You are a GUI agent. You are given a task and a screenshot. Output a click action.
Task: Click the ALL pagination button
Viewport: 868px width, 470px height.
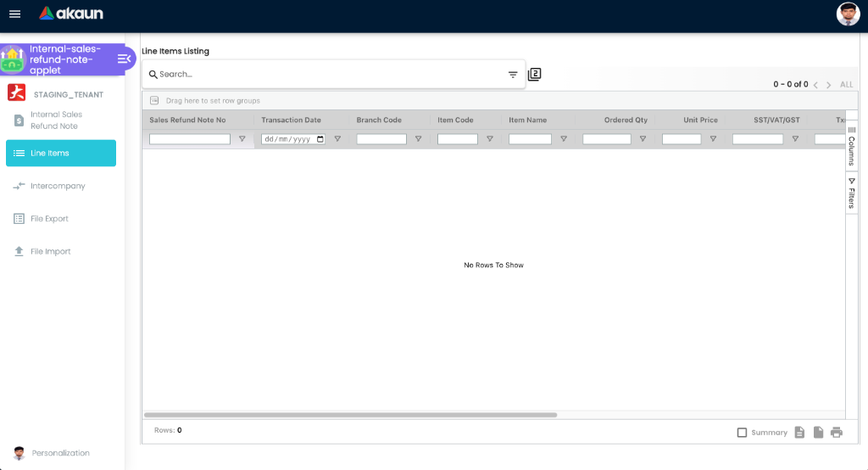(x=847, y=85)
